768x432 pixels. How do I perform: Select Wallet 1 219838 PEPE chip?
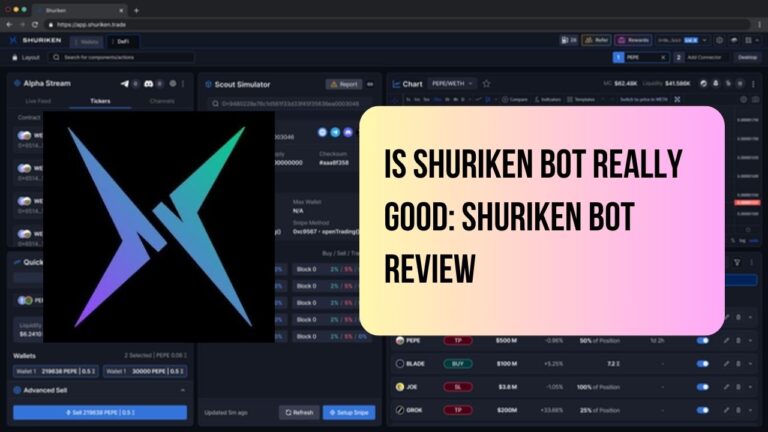point(56,371)
